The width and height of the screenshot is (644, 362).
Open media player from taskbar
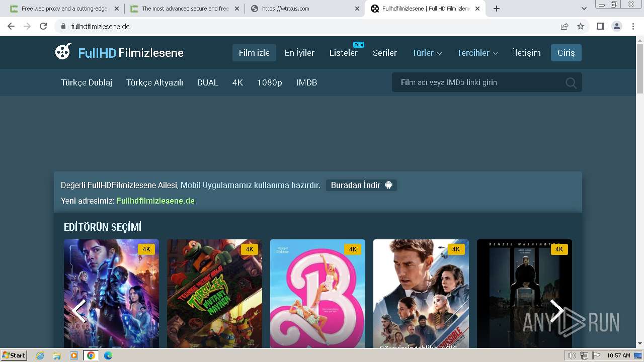[x=74, y=355]
